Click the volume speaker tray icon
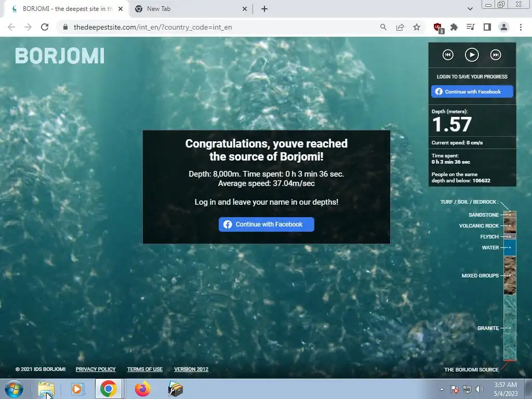The height and width of the screenshot is (399, 532). (x=480, y=389)
